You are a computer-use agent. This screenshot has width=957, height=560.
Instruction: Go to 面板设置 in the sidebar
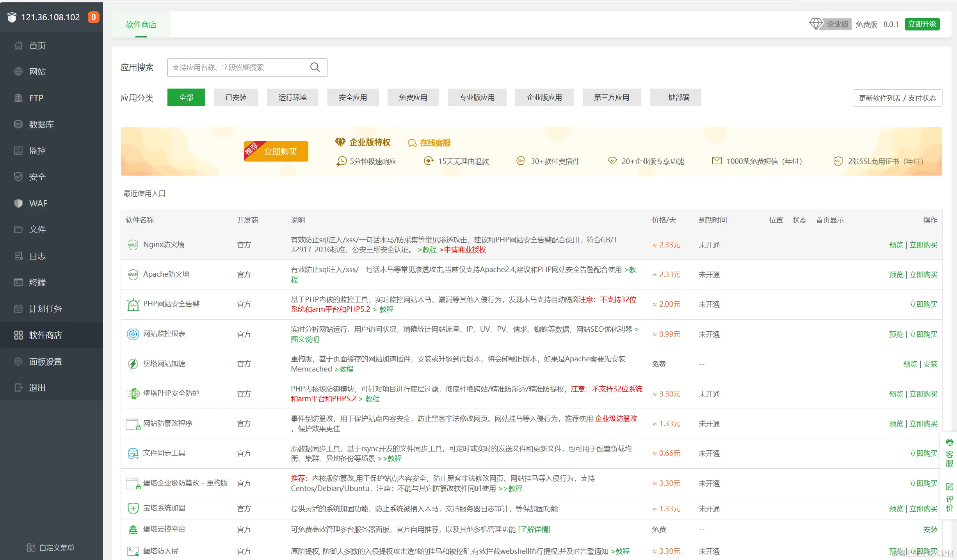45,362
